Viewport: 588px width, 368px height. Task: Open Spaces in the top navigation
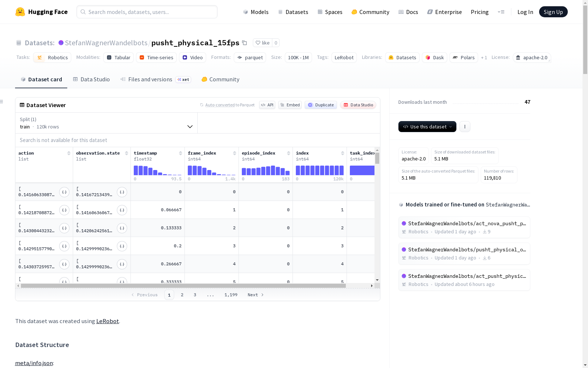[x=330, y=12]
